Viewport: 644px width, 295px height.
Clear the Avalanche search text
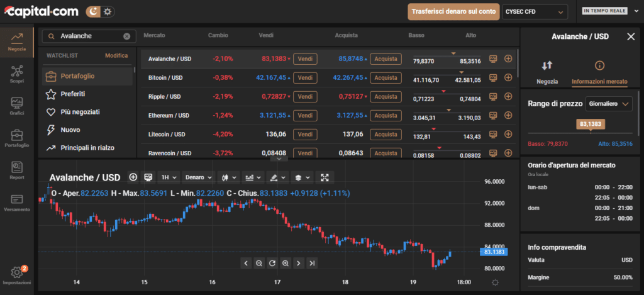coord(127,36)
